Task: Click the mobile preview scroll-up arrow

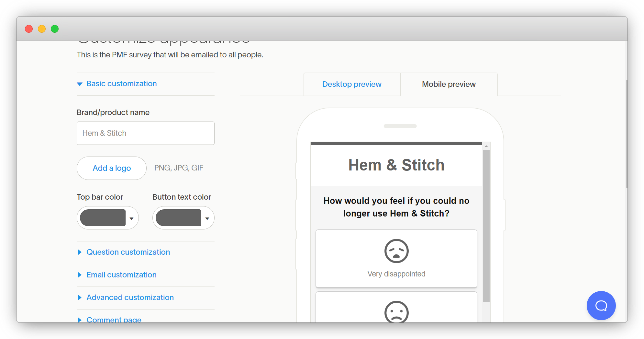Action: 486,146
